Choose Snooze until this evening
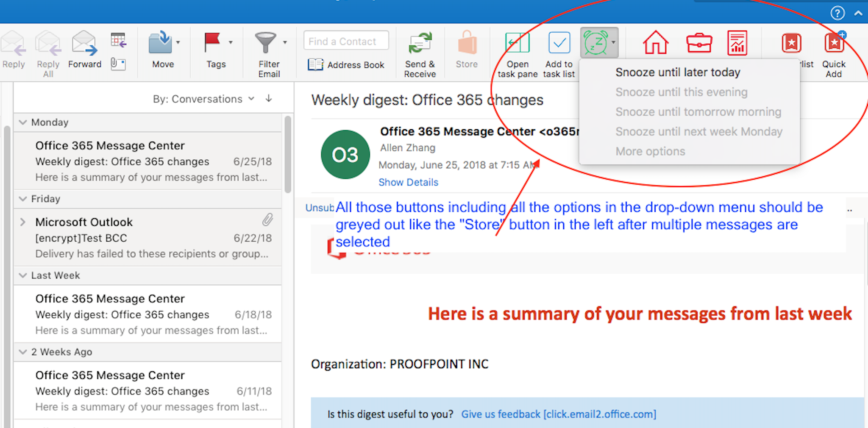Viewport: 868px width, 428px height. (690, 92)
